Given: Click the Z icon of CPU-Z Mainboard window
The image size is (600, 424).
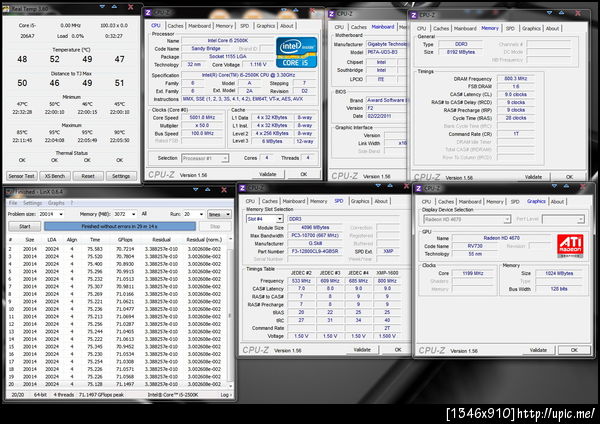Looking at the screenshot, I should coord(332,13).
